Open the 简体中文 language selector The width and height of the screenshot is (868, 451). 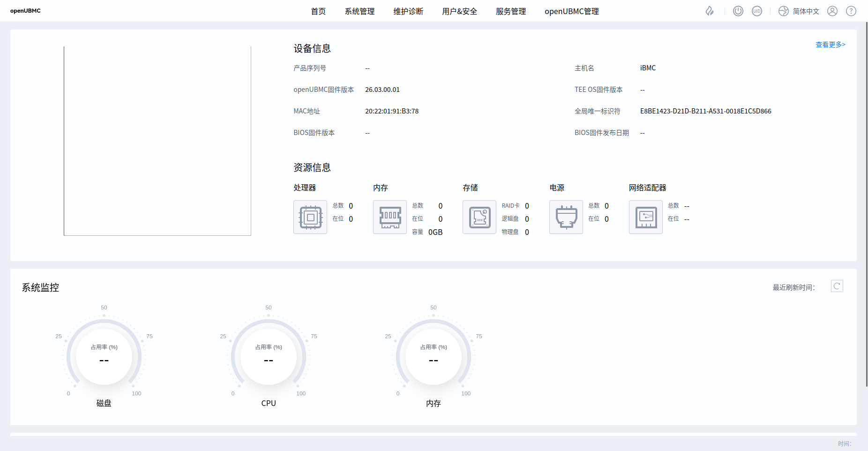tap(799, 11)
